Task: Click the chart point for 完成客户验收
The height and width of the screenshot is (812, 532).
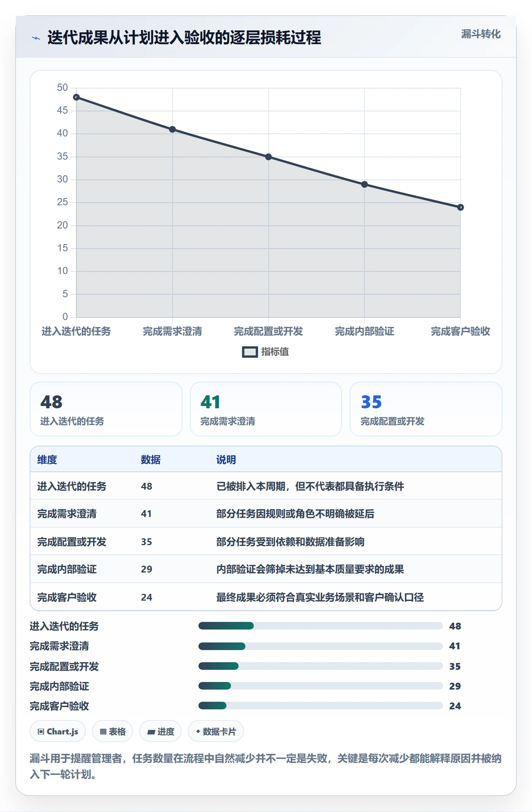Action: pyautogui.click(x=461, y=207)
